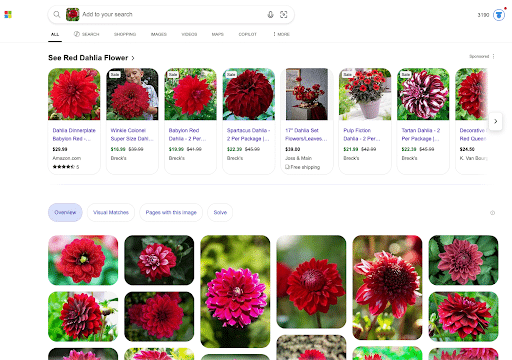The height and width of the screenshot is (360, 512).
Task: Open Spartacus Dahlia 2 Per Package link
Action: (x=248, y=134)
